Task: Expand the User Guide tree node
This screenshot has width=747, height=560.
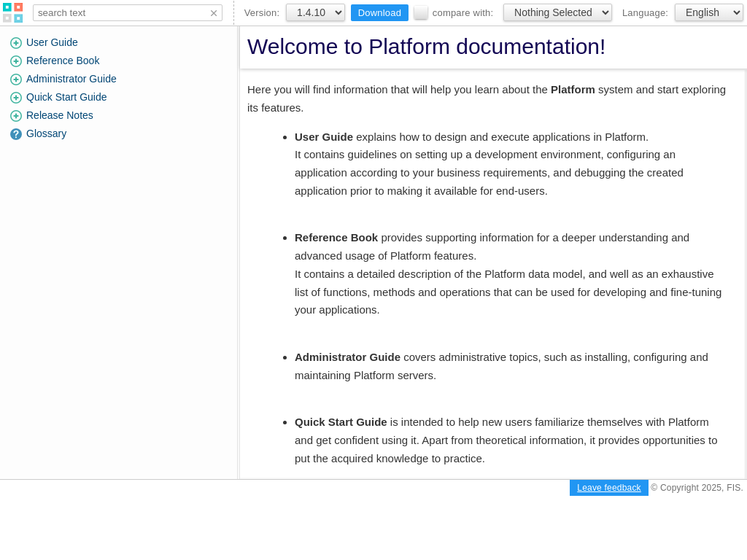Action: [16, 43]
